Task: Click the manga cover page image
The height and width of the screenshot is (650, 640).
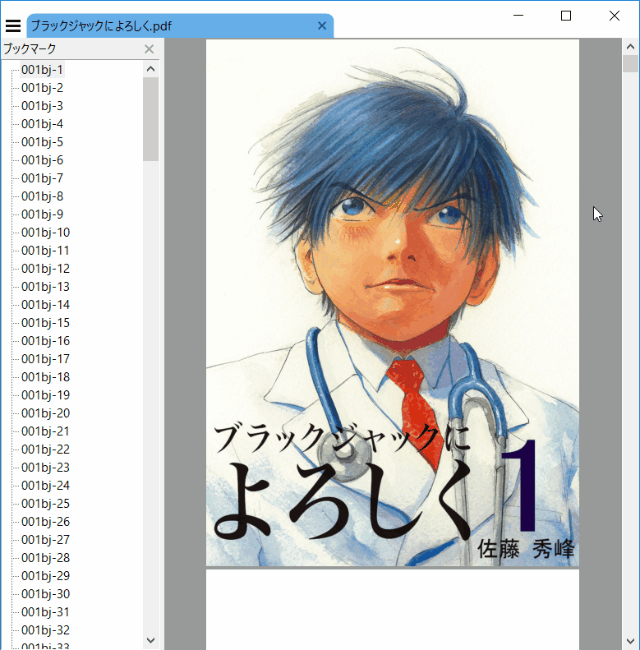Action: coord(393,303)
